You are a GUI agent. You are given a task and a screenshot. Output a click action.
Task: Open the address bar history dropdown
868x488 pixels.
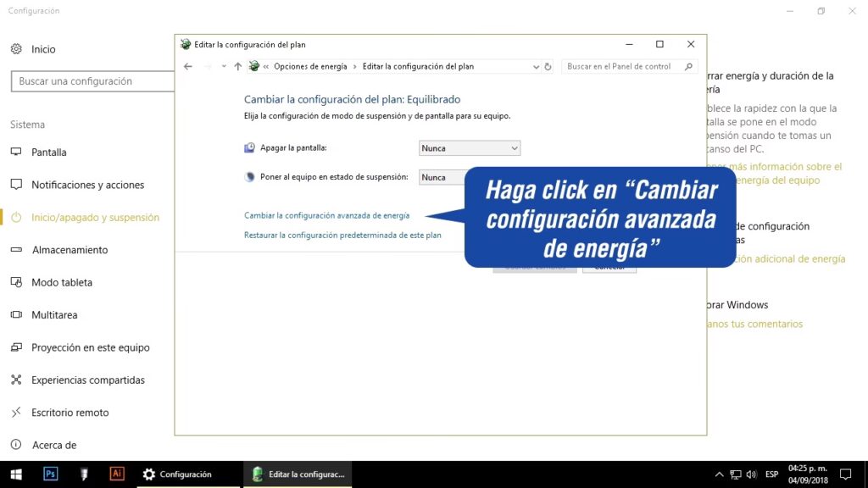click(536, 66)
